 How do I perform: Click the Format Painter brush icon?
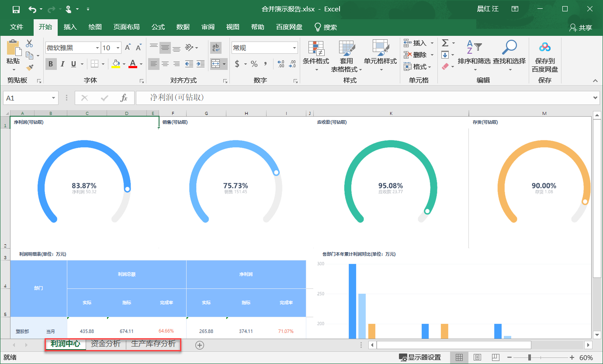point(30,67)
